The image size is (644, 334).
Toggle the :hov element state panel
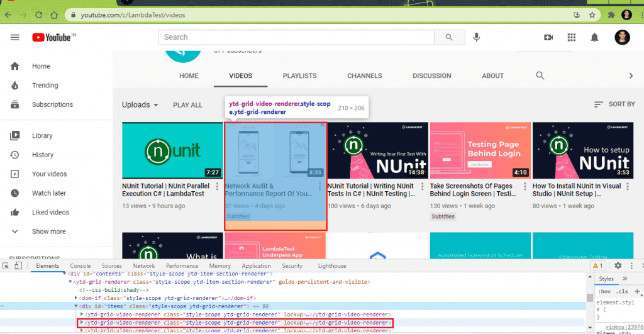603,291
